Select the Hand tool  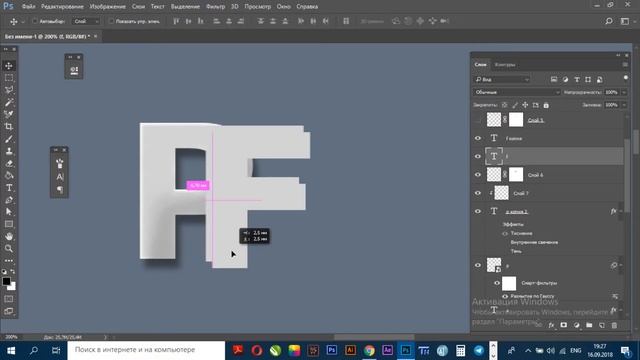9,236
